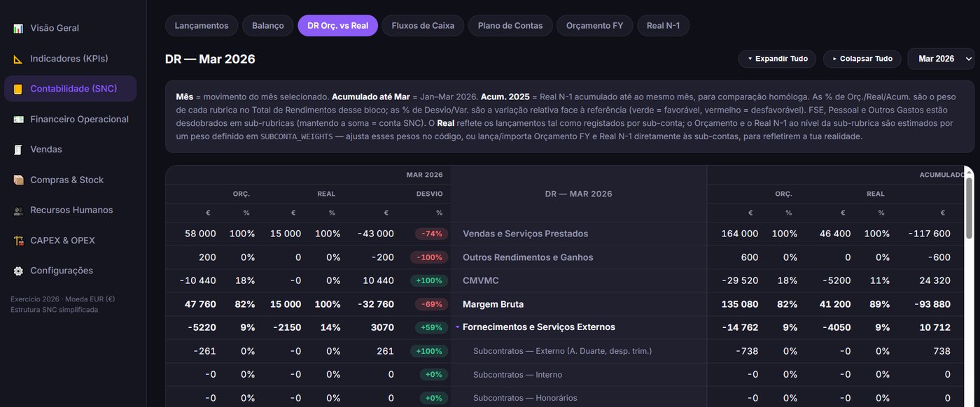Go to Indicadores (KPIs) section
The height and width of the screenshot is (407, 980).
click(x=70, y=59)
